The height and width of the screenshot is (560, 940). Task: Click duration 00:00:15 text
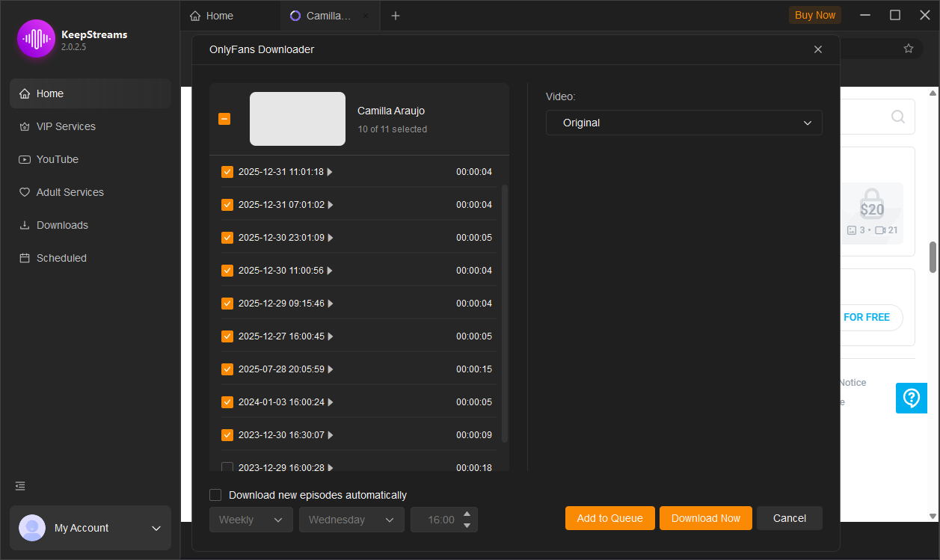[474, 369]
